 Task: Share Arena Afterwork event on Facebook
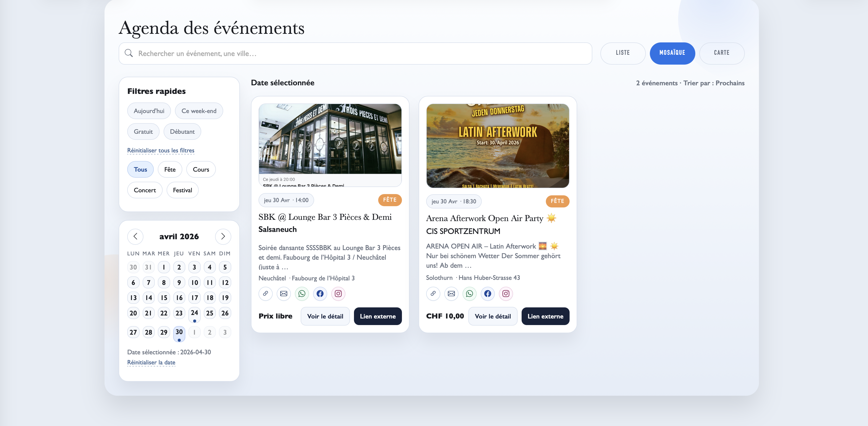488,293
